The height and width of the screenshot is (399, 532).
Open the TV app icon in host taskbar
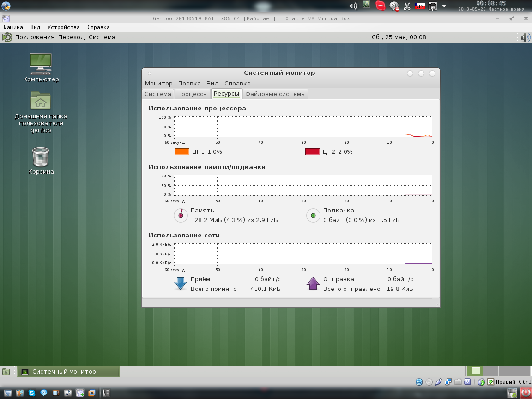pos(55,393)
